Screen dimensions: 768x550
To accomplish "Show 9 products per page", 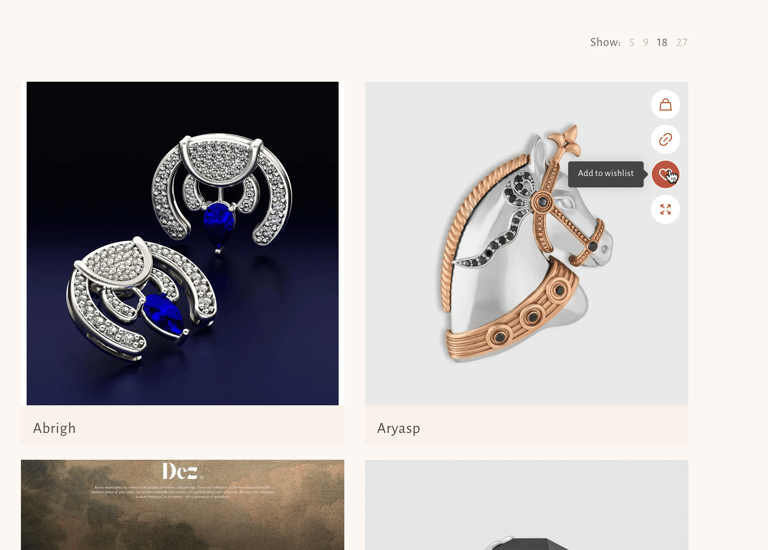I will click(x=646, y=43).
